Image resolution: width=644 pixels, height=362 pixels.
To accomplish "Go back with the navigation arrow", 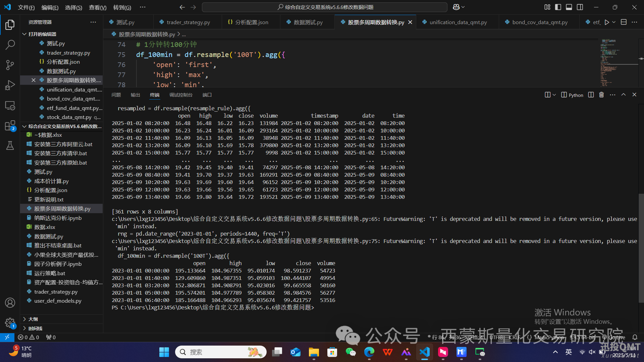I will [182, 7].
